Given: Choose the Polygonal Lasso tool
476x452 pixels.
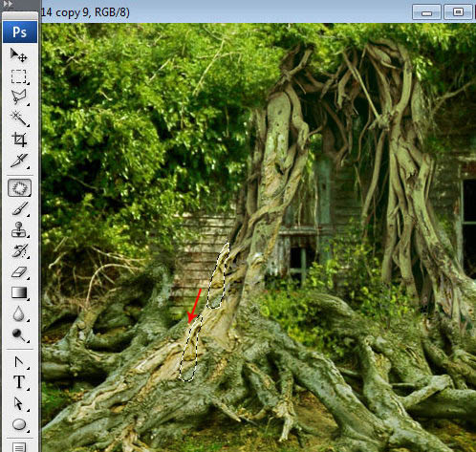Looking at the screenshot, I should 19,97.
